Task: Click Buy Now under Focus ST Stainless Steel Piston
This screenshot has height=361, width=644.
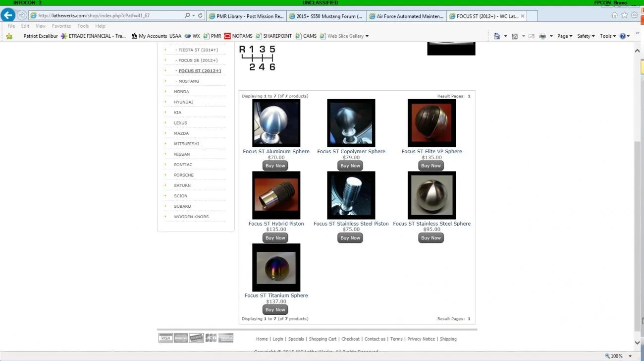Action: pos(350,238)
